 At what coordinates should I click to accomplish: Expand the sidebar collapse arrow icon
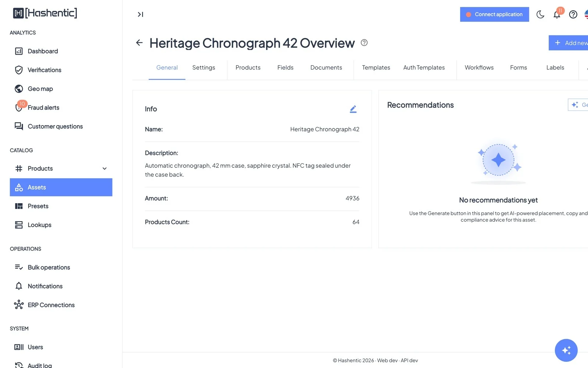[140, 14]
